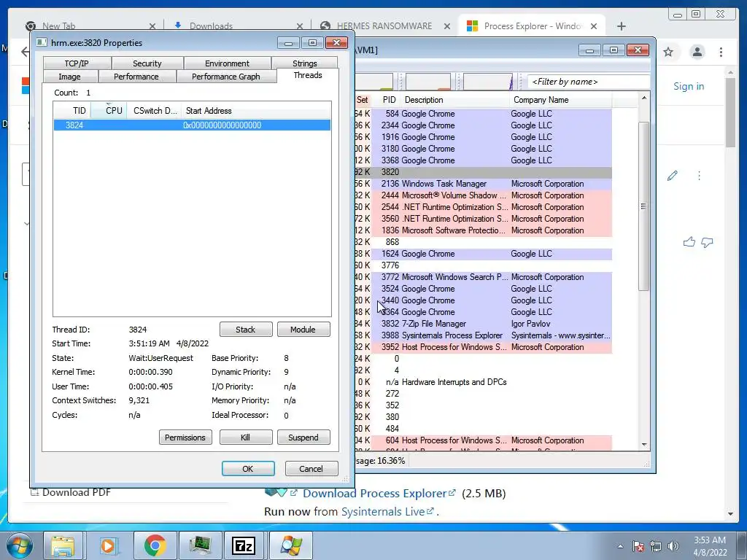
Task: Open the Performance Graph tab
Action: [x=226, y=77]
